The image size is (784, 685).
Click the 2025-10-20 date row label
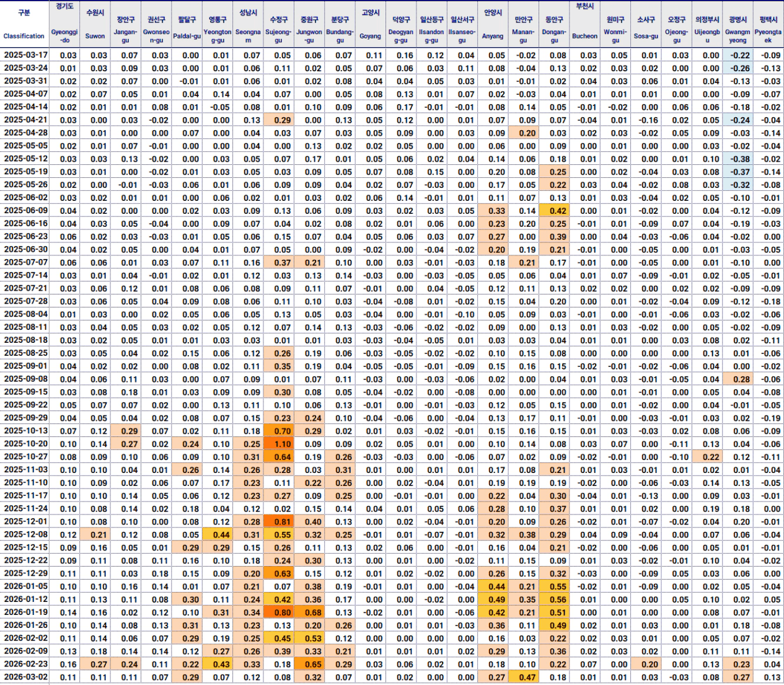pyautogui.click(x=25, y=444)
